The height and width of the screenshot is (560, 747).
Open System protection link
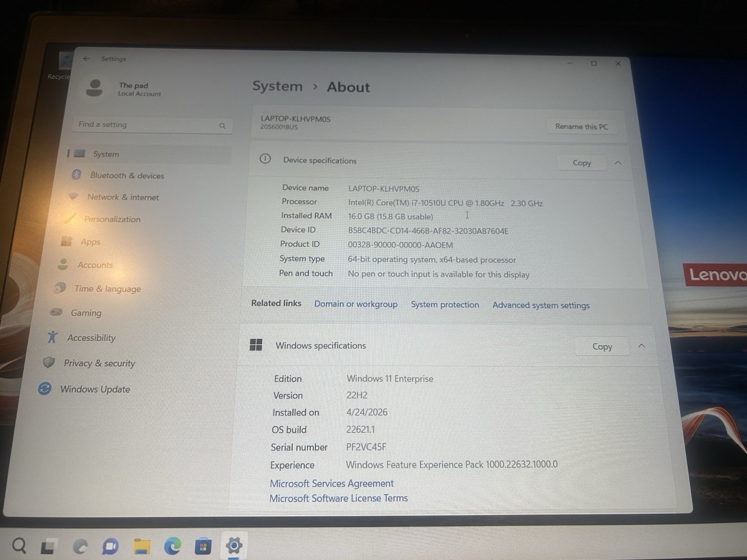(445, 304)
